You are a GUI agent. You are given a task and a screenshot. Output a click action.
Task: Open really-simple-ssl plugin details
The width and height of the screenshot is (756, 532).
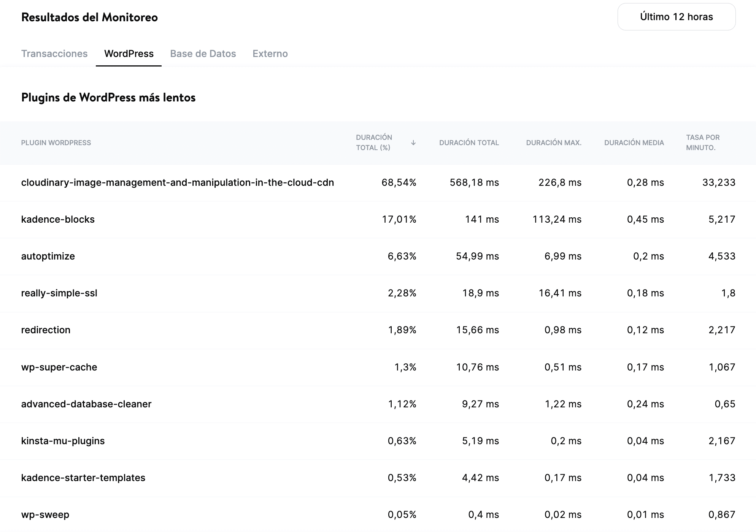[x=59, y=293]
